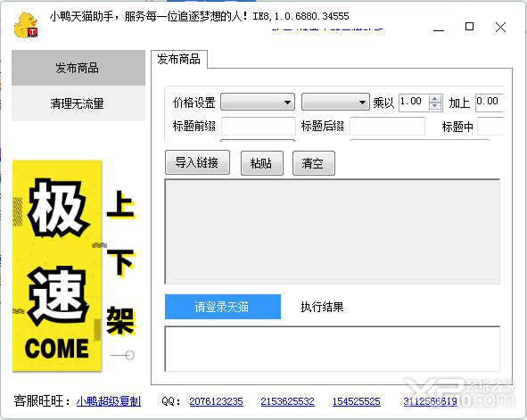Maximize the 小鸭天猫助手 window
The width and height of the screenshot is (527, 420).
coord(470,27)
